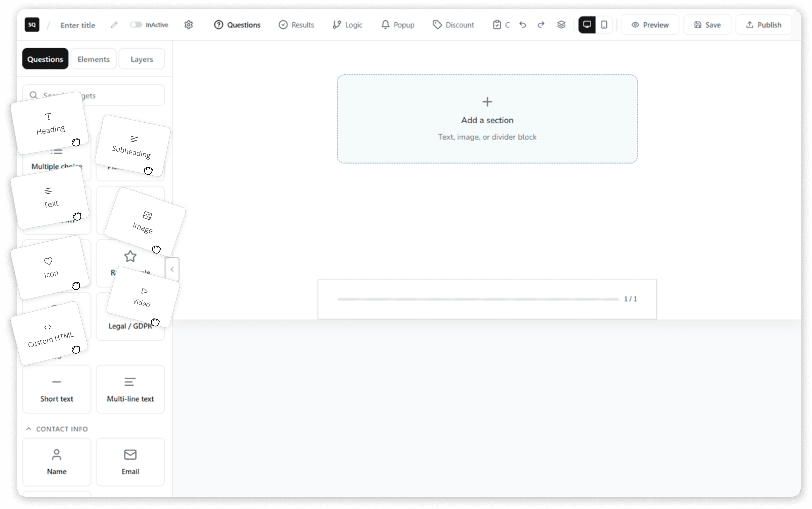
Task: Add the Email contact field
Action: (130, 462)
